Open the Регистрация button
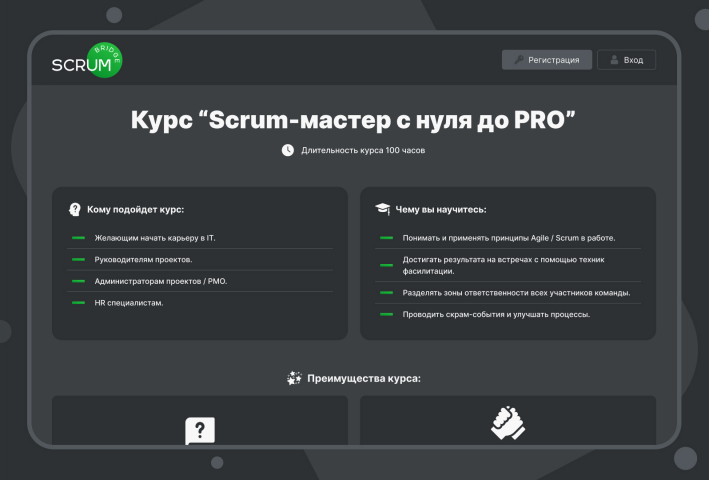Screen dimensions: 709x480 click(547, 60)
